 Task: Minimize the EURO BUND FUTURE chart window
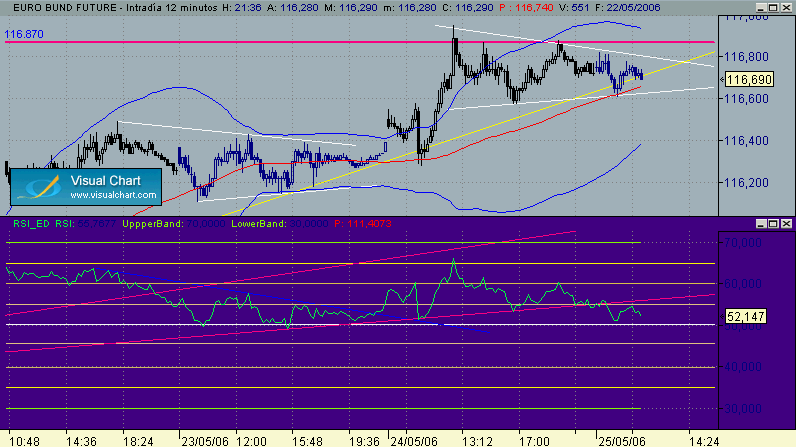coord(760,8)
